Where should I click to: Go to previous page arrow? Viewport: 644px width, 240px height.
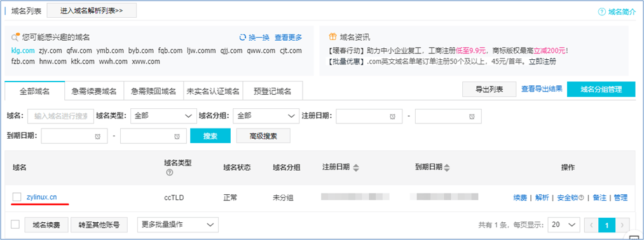tap(591, 225)
